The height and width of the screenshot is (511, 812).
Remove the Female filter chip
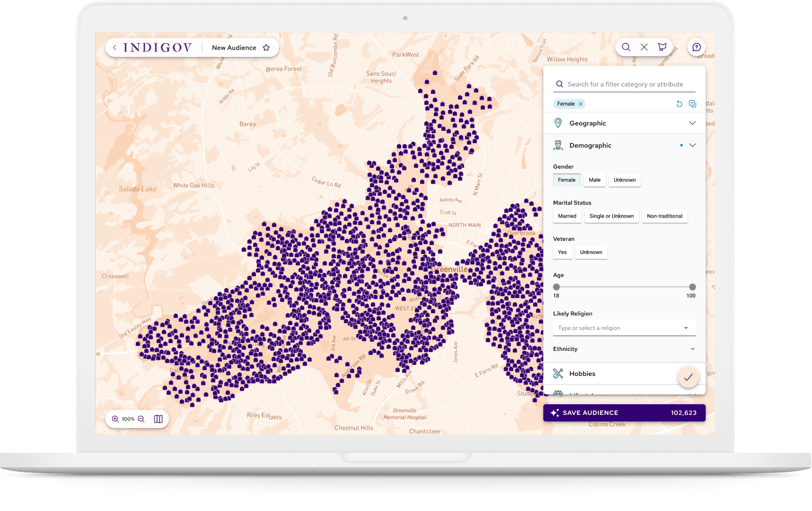coord(581,104)
